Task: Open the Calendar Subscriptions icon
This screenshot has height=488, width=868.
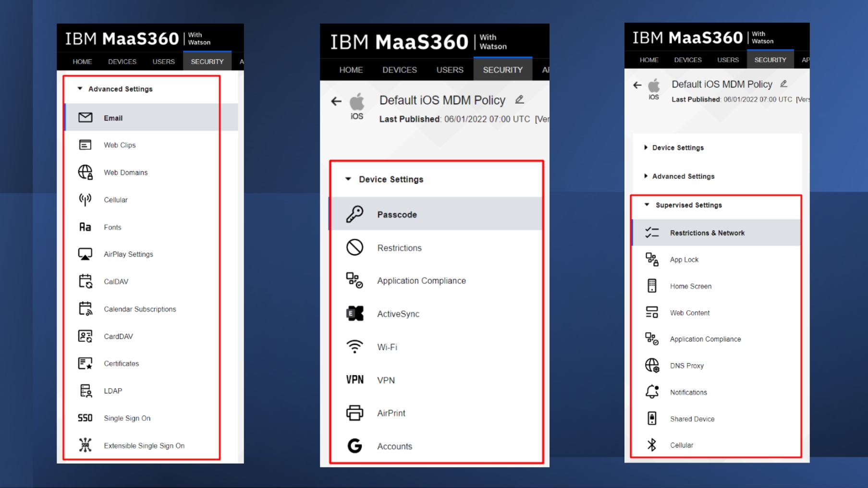Action: click(x=85, y=308)
